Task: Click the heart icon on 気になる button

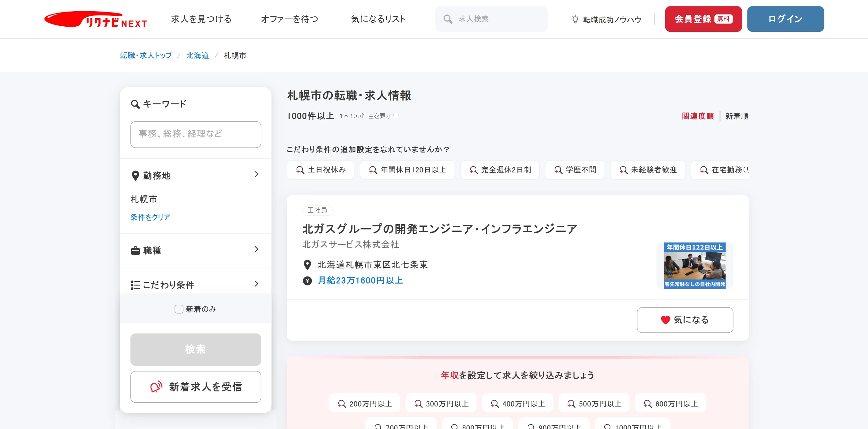Action: point(665,320)
